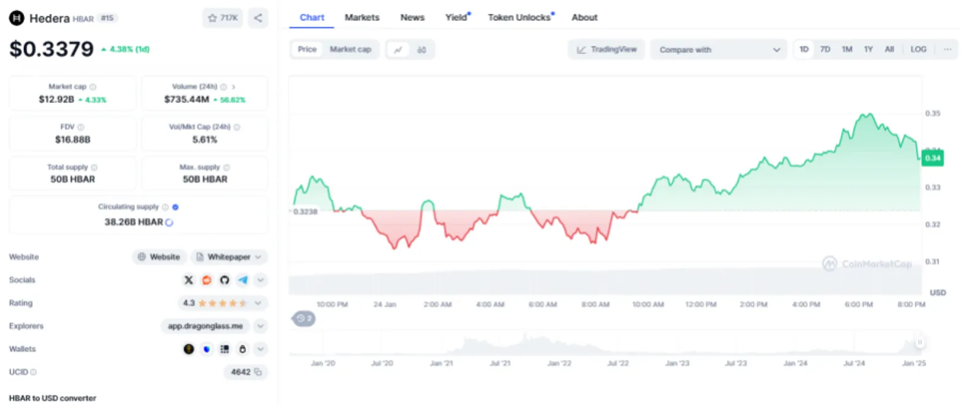
Task: Select Market cap chart mode
Action: tap(350, 50)
